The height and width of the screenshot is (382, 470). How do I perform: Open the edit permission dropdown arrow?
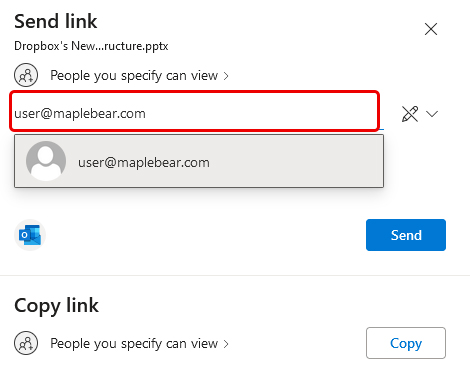pos(432,114)
